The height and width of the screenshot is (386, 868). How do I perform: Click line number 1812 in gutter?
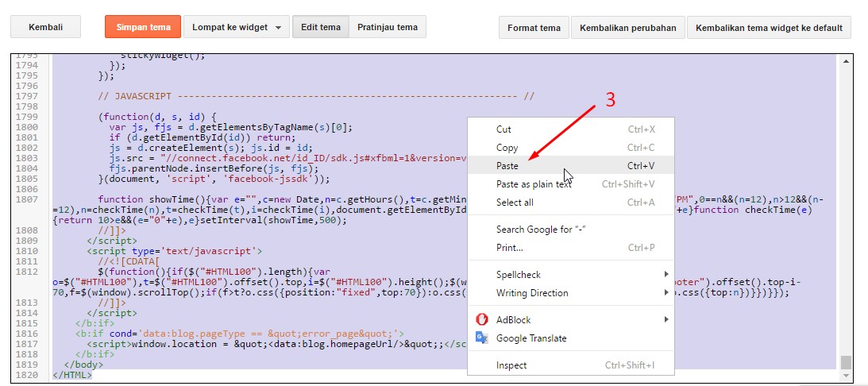pos(28,272)
